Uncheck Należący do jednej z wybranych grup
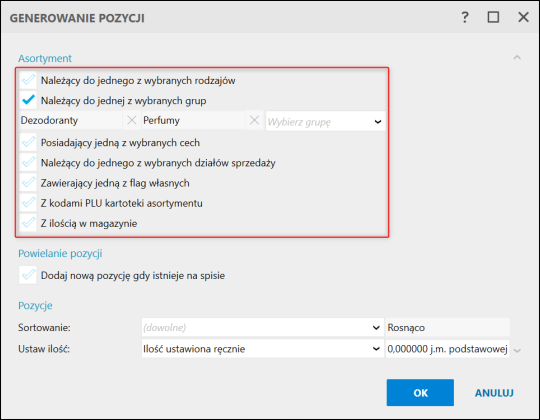 pos(28,100)
